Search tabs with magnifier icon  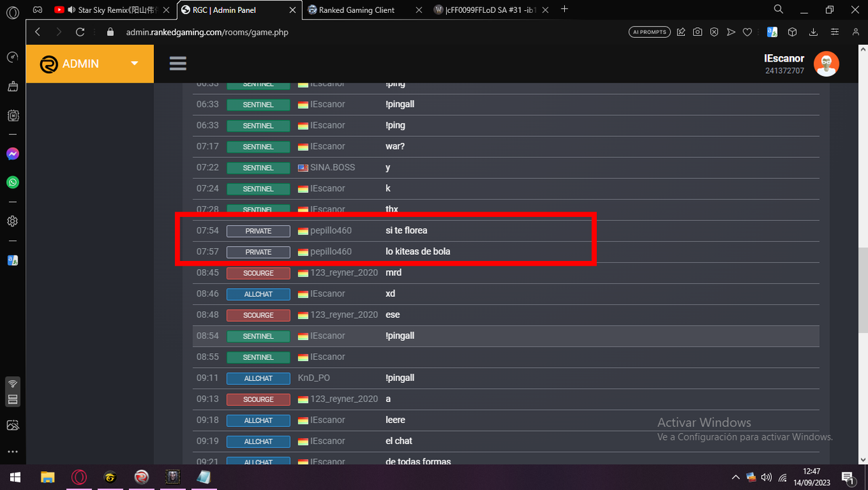click(778, 9)
